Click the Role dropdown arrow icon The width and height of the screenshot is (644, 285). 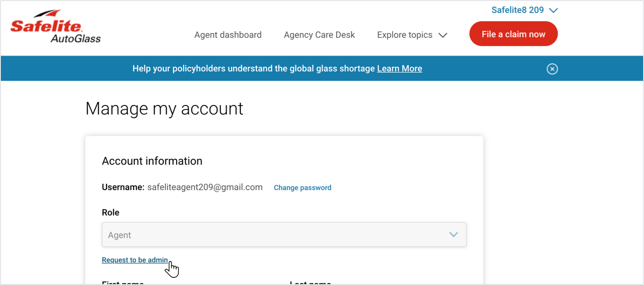[454, 235]
